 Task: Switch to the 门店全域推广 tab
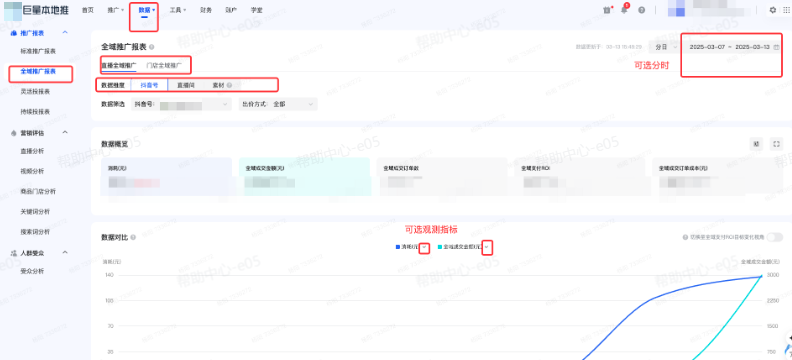pos(164,66)
